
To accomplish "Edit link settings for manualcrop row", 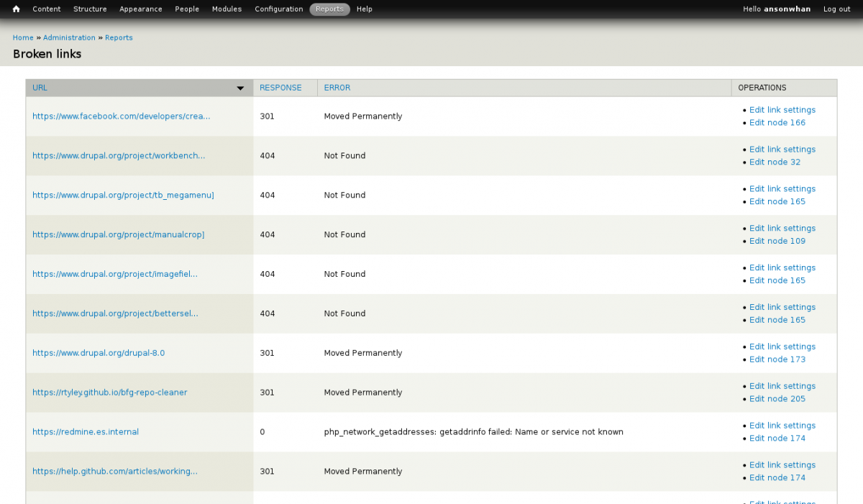I will click(x=782, y=229).
